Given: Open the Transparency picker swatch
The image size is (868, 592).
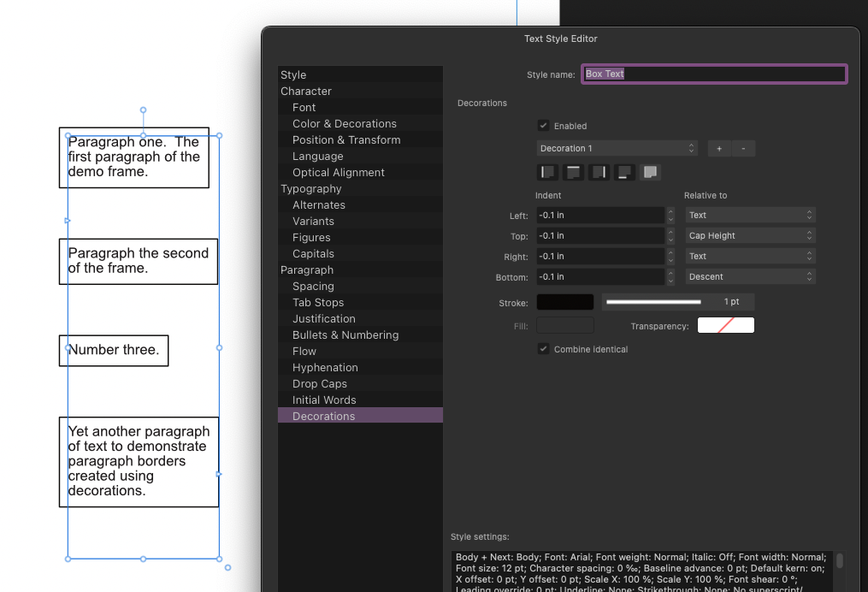Looking at the screenshot, I should coord(725,325).
